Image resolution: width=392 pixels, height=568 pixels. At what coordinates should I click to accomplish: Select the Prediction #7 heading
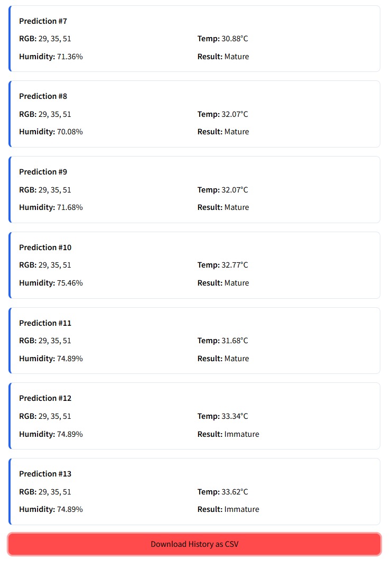[43, 21]
